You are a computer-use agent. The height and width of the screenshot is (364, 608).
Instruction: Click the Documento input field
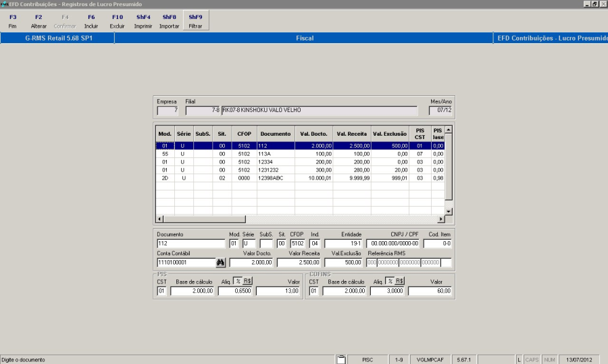(x=191, y=243)
